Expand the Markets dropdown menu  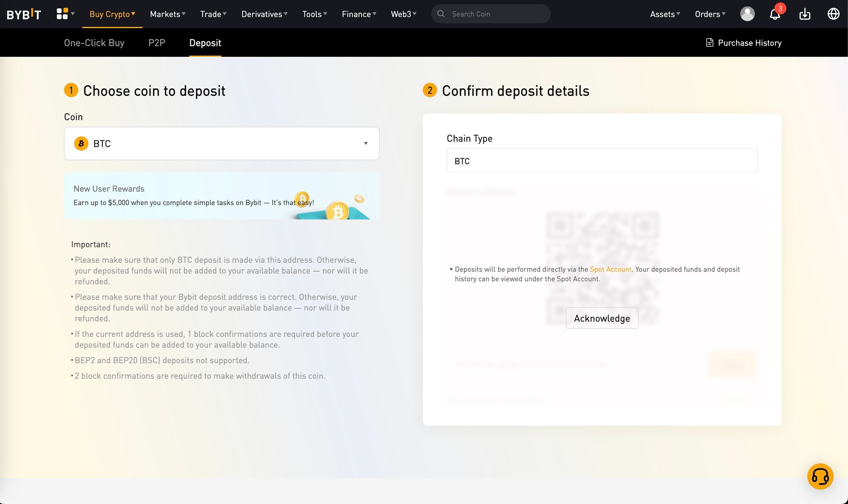pyautogui.click(x=167, y=13)
